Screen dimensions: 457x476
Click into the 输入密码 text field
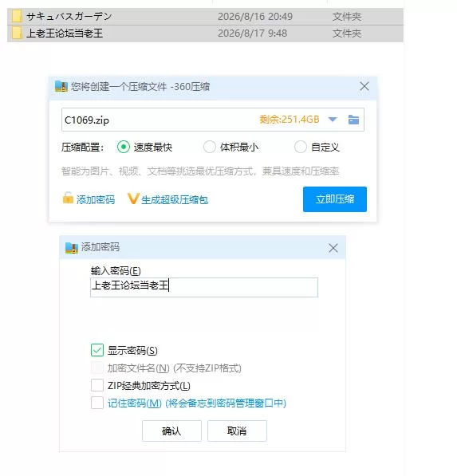point(204,287)
